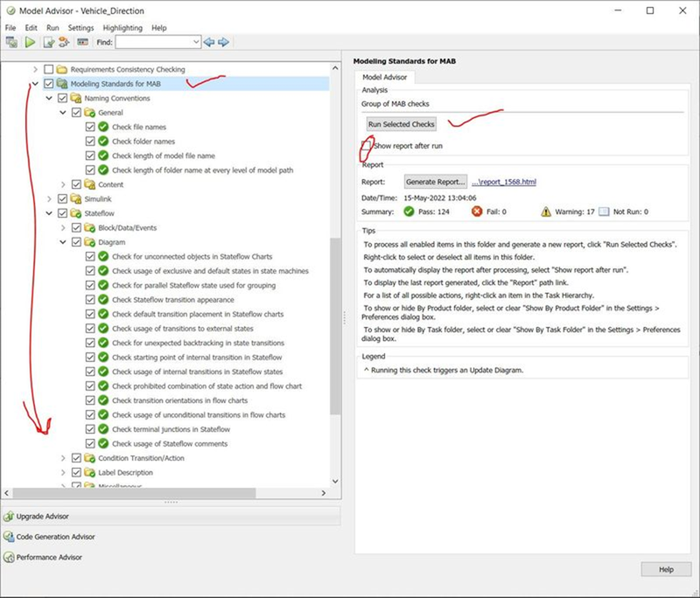Viewport: 700px width, 598px height.
Task: Open the Edit menu
Action: [x=31, y=28]
